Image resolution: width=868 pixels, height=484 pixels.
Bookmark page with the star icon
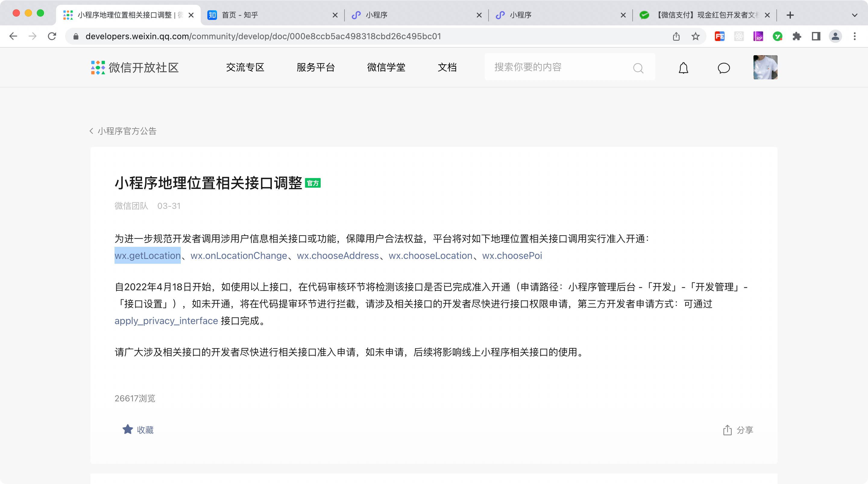[x=696, y=37]
